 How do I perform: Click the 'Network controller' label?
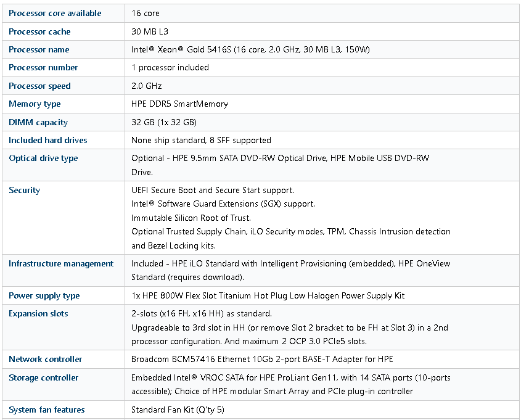click(45, 359)
